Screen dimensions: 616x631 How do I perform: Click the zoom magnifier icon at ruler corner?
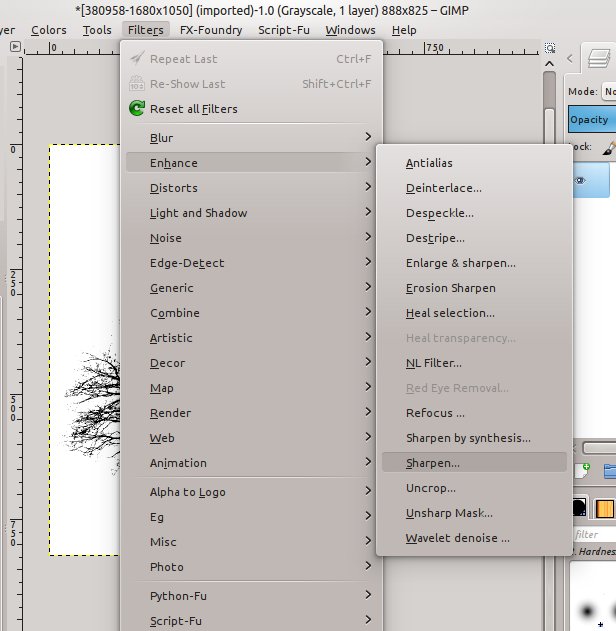[x=550, y=48]
